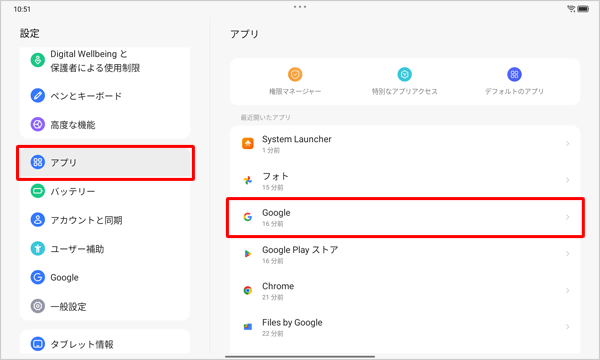Open デフォルトのアプリ

514,81
